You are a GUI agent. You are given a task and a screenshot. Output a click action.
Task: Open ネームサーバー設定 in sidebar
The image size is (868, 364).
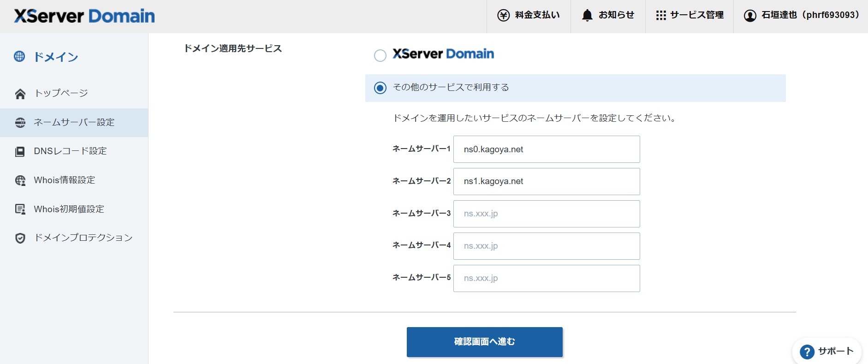pyautogui.click(x=74, y=123)
